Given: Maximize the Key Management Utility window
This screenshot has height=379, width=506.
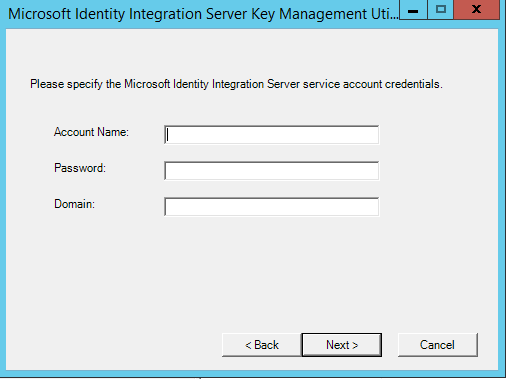Looking at the screenshot, I should [x=441, y=10].
